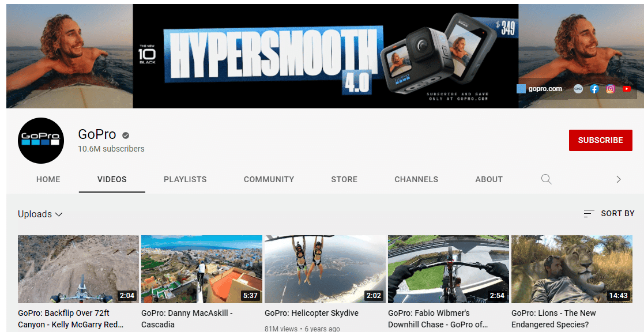This screenshot has width=644, height=332.
Task: View the CHANNELS tab
Action: [x=416, y=179]
